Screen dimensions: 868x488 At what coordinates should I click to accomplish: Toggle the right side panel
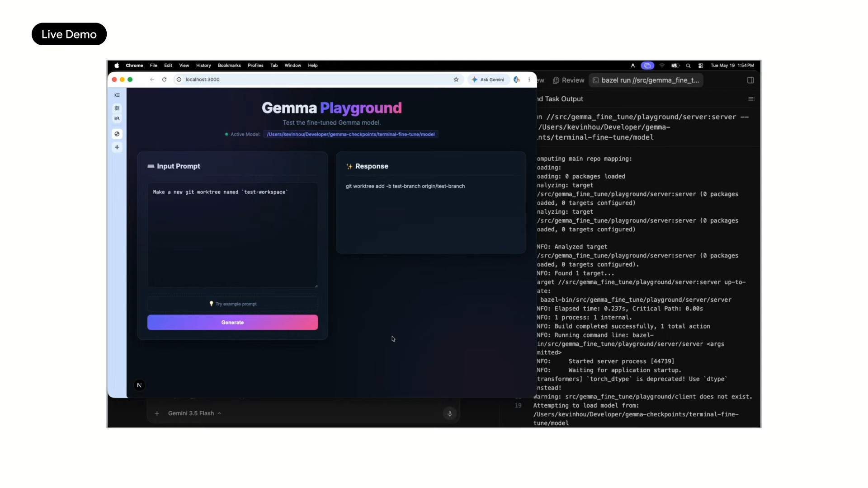(750, 80)
